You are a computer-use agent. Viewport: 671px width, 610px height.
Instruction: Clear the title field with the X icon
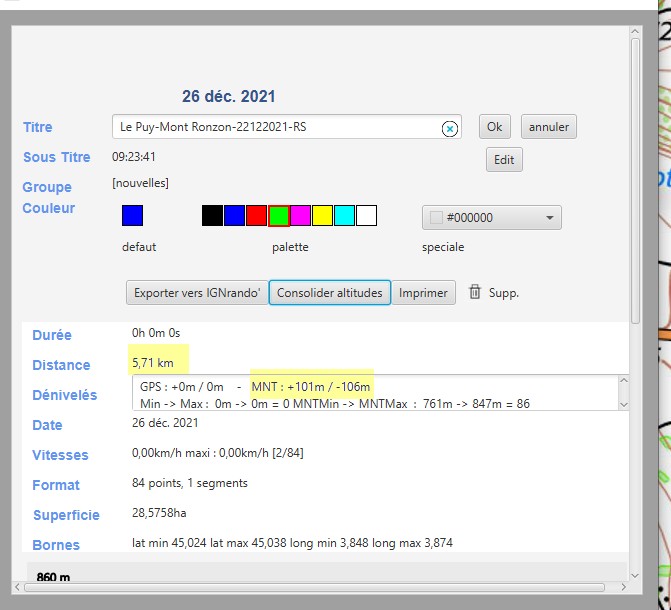(450, 128)
